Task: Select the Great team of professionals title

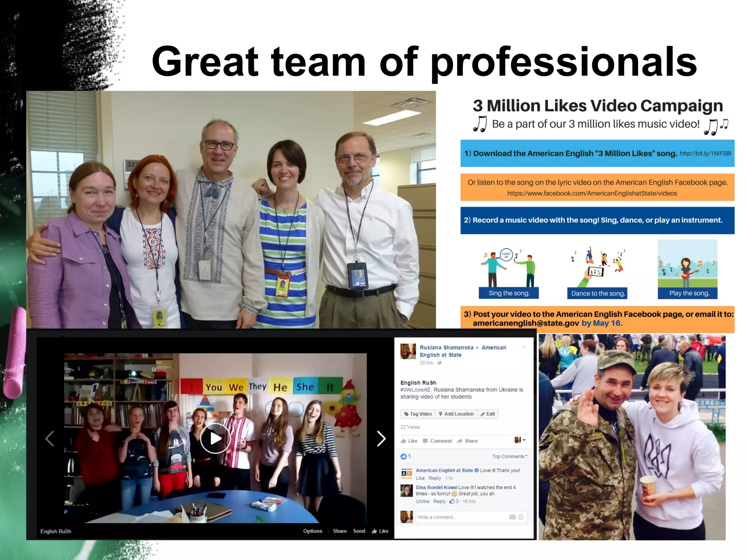Action: pyautogui.click(x=425, y=61)
